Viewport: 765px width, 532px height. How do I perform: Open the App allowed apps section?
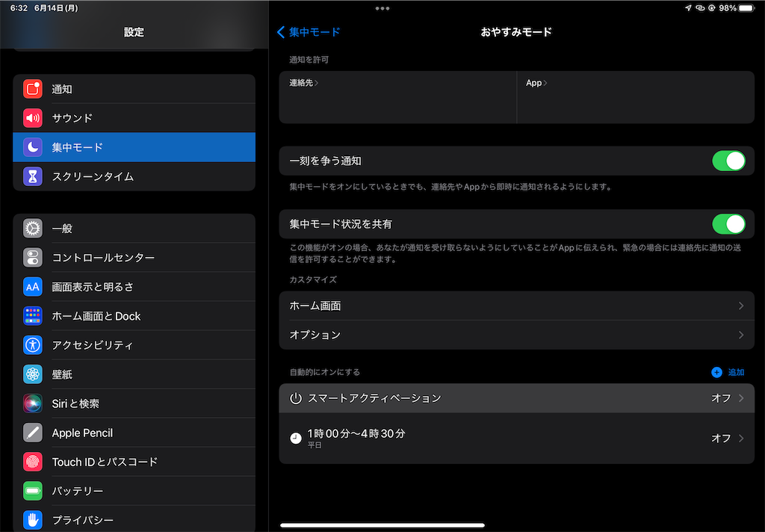(x=636, y=97)
